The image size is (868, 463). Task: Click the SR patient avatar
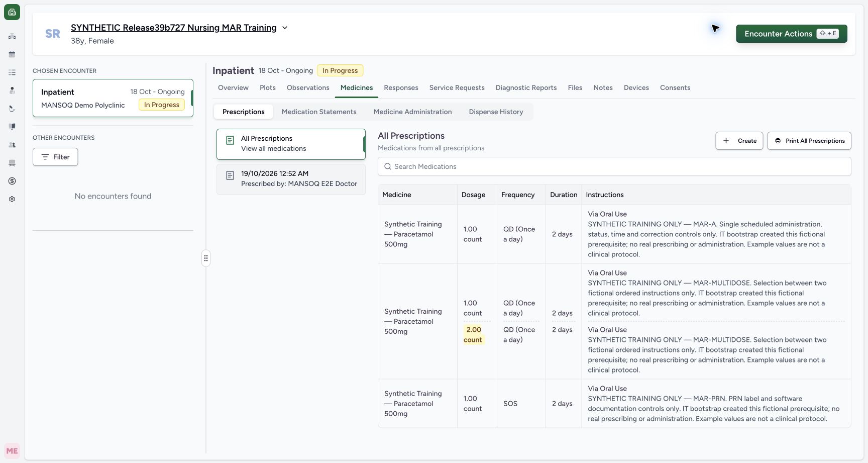(x=53, y=34)
